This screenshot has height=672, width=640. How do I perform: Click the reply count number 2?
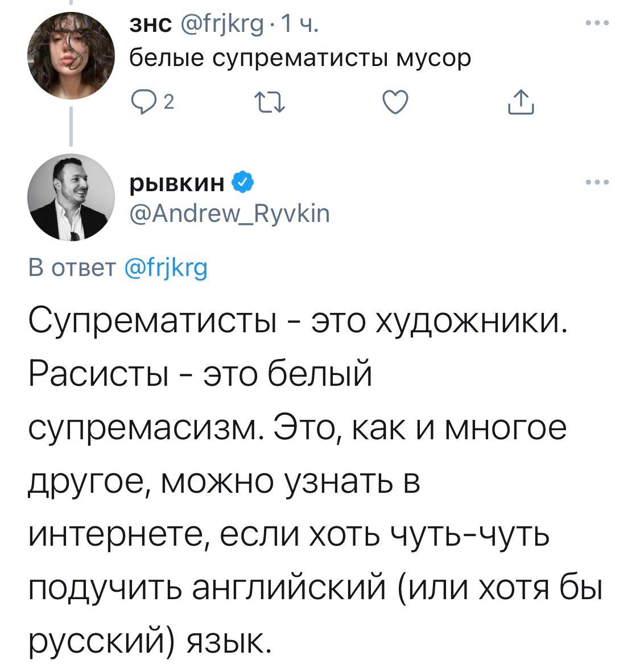pyautogui.click(x=168, y=102)
